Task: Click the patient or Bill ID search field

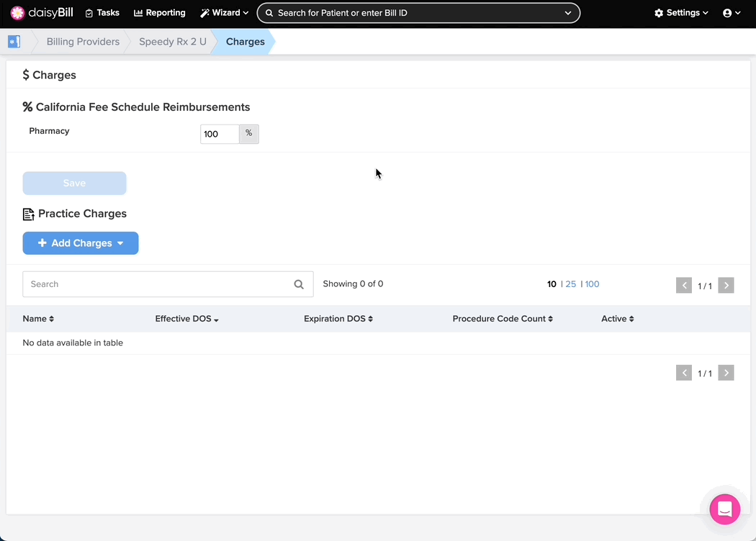Action: (x=418, y=13)
